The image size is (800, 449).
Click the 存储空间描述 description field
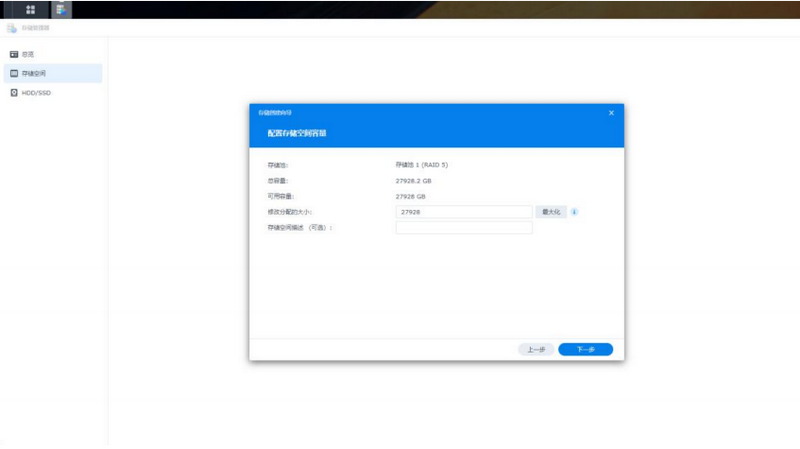tap(464, 228)
